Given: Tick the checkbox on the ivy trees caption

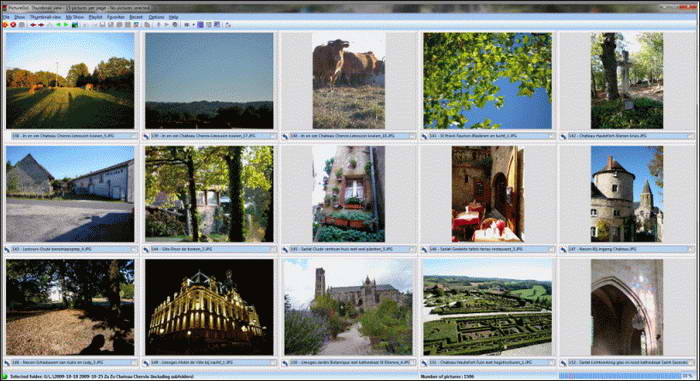Looking at the screenshot, I should click(x=273, y=249).
